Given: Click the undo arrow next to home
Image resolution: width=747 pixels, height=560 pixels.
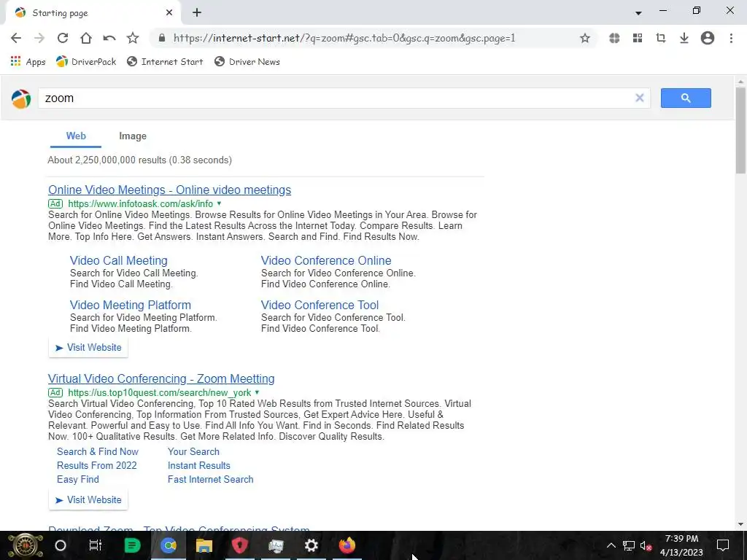Looking at the screenshot, I should (x=109, y=38).
